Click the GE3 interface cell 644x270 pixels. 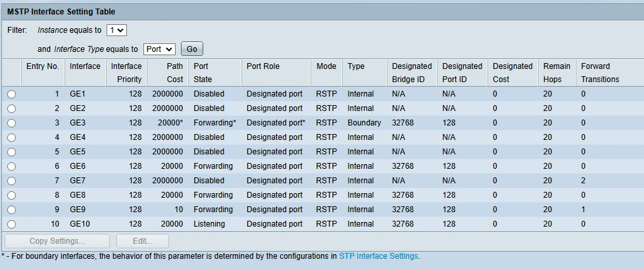[78, 123]
